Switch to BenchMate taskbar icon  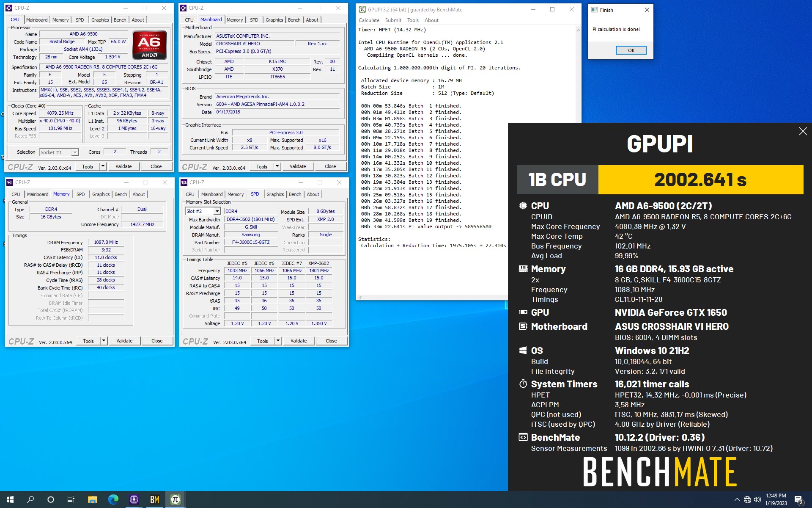click(x=154, y=500)
